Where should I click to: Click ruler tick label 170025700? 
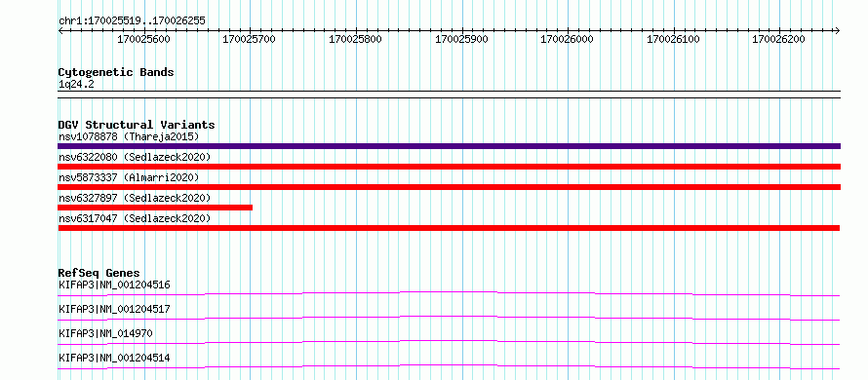(250, 40)
